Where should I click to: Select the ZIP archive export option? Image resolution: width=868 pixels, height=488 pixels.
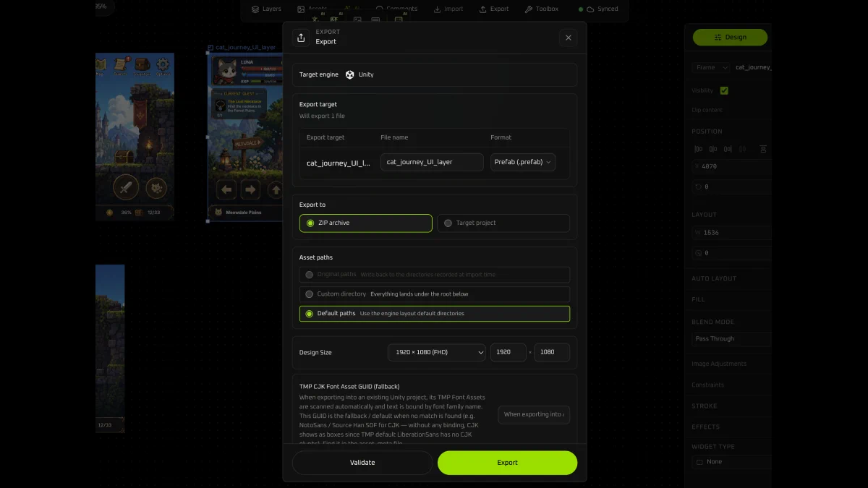pyautogui.click(x=366, y=223)
